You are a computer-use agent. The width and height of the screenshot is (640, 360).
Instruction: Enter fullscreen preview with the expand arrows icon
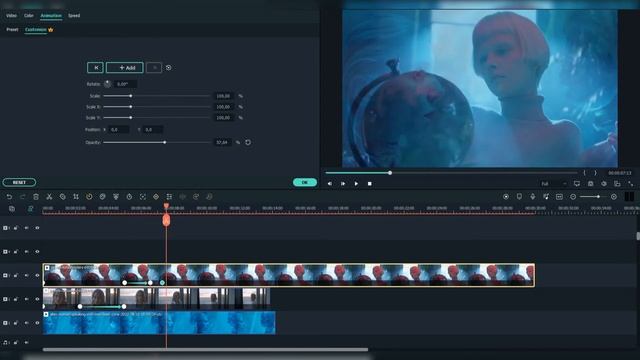(x=631, y=184)
